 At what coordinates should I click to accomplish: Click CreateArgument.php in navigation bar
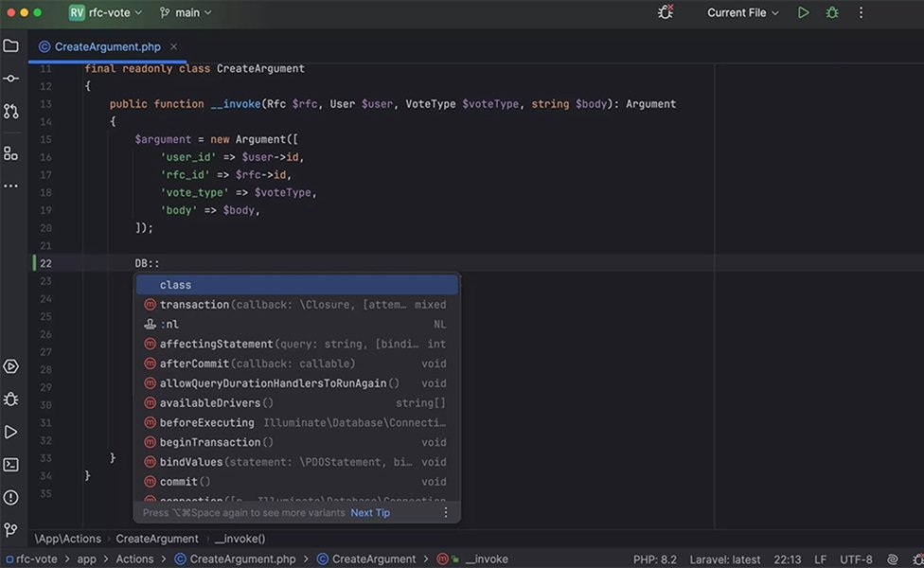(x=236, y=559)
